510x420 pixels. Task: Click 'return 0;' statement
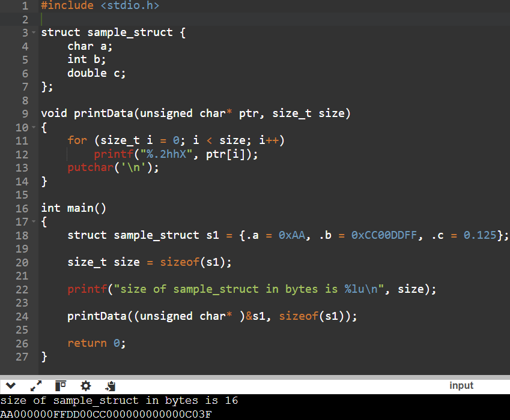coord(97,343)
